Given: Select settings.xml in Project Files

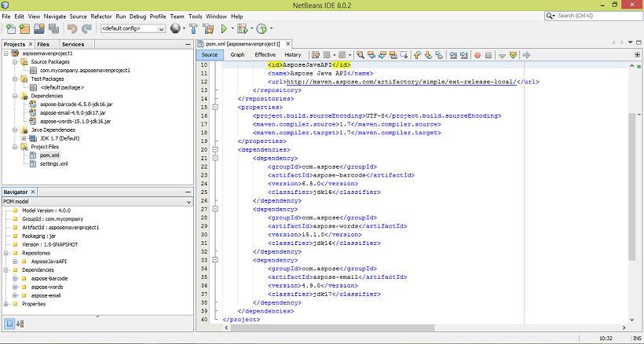Looking at the screenshot, I should tap(53, 164).
